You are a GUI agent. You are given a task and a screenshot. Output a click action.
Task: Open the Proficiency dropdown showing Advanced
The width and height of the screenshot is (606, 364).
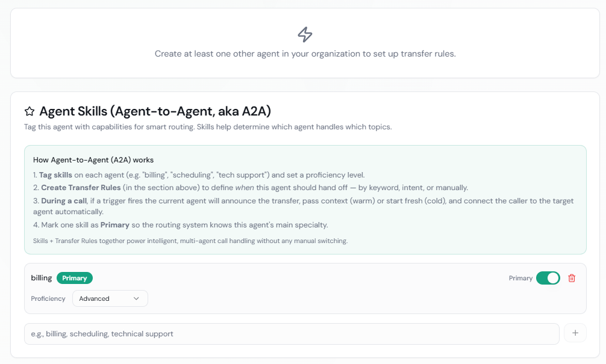click(x=110, y=298)
